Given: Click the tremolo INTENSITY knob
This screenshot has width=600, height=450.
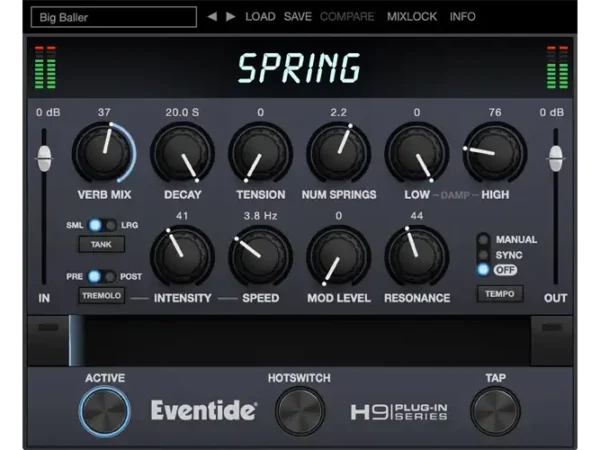Looking at the screenshot, I should [x=182, y=256].
